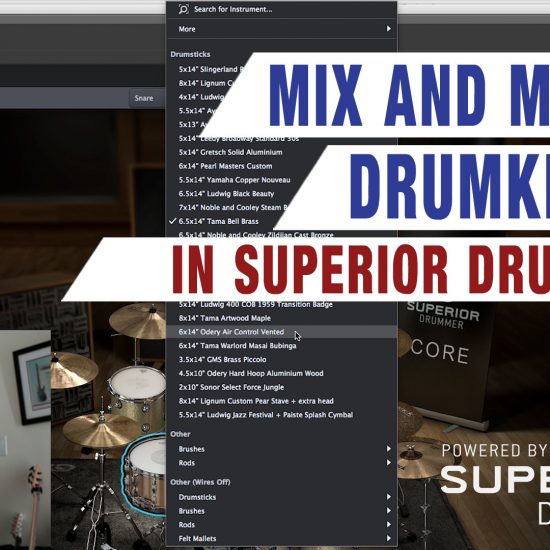
Task: Select the 6.5x14" Tama Bell Brass entry
Action: (x=219, y=221)
